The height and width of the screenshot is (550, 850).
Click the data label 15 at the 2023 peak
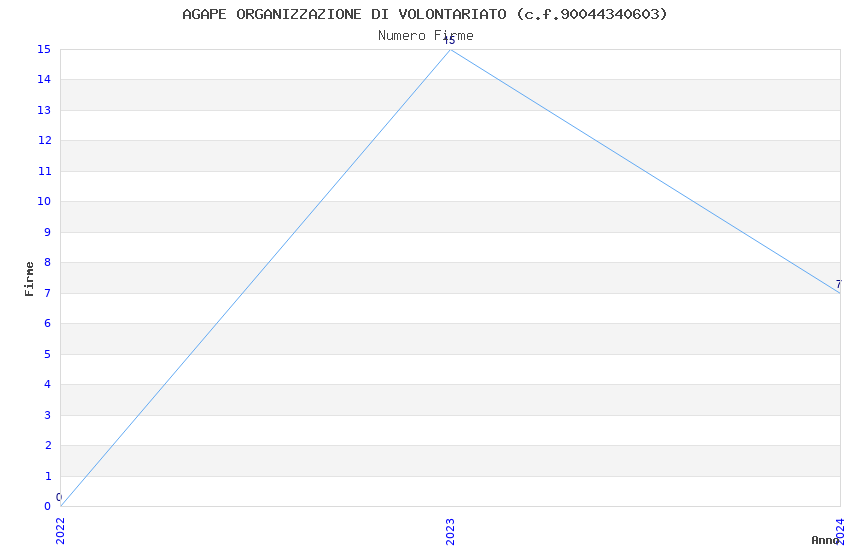coord(449,41)
